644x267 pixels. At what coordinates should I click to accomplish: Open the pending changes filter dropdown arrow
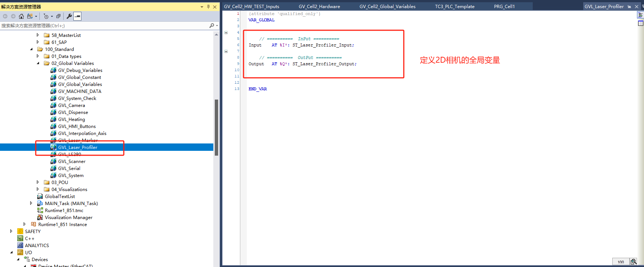[52, 16]
